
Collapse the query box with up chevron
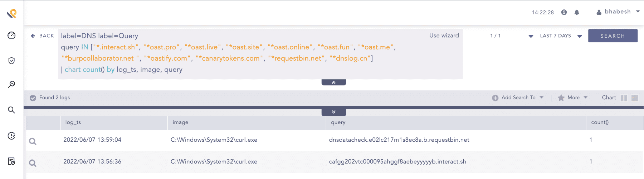(x=333, y=83)
